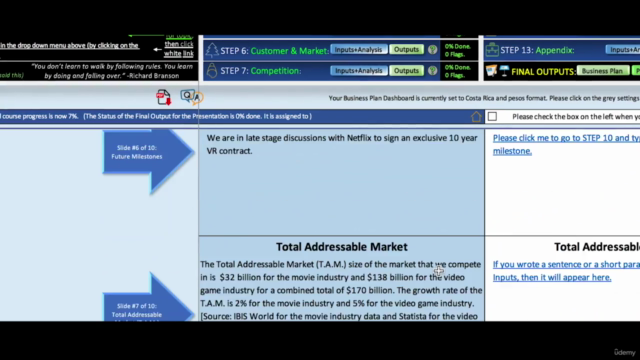Open Step 6 Outputs

pos(406,49)
